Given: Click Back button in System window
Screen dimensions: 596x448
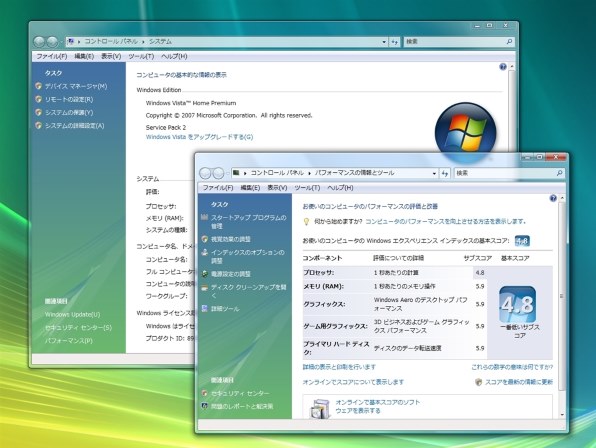Looking at the screenshot, I should pos(39,41).
